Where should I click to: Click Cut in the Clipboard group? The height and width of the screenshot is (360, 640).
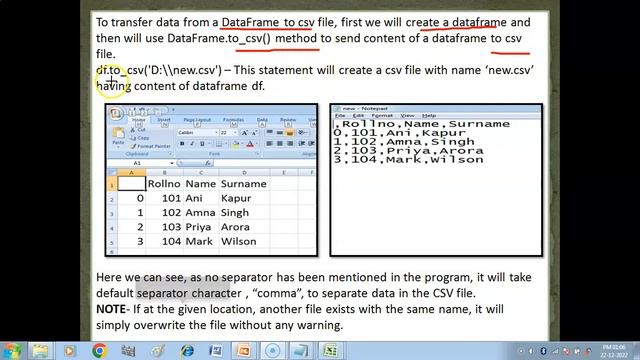tap(138, 130)
